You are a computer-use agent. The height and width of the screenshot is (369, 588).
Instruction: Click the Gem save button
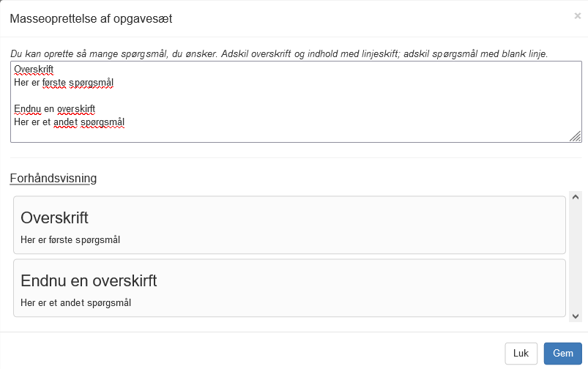(x=563, y=353)
